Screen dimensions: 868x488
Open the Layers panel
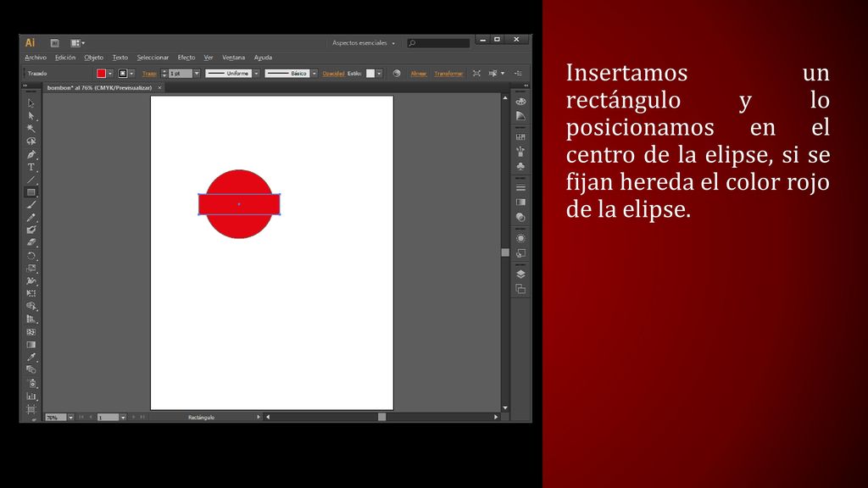pos(521,274)
